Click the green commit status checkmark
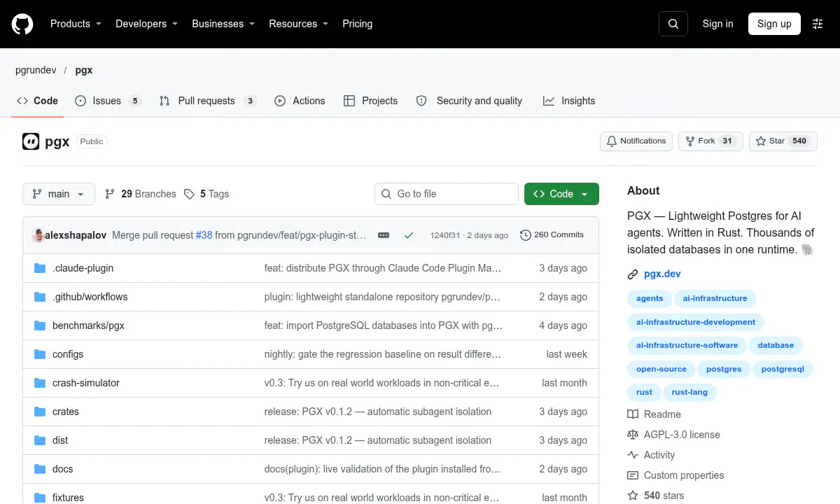The image size is (840, 504). tap(409, 235)
